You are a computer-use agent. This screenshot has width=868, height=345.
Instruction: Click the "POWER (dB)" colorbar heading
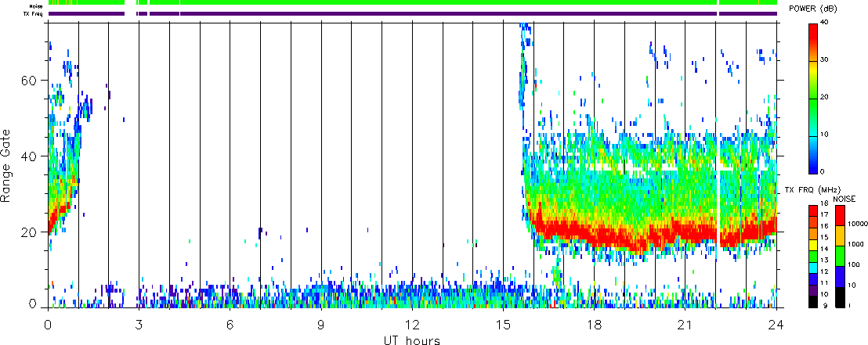coord(815,9)
